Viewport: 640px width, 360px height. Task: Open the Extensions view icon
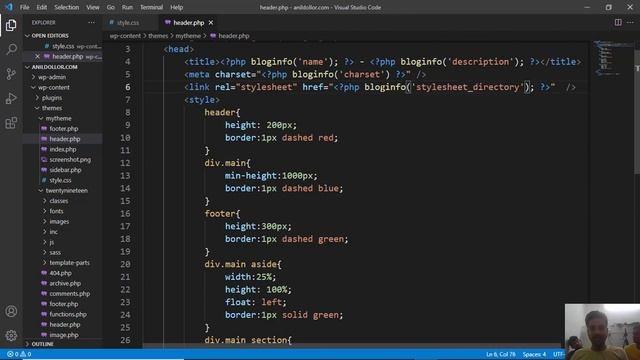click(11, 123)
